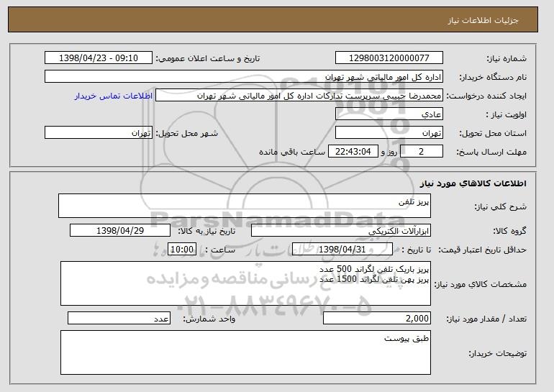Click the label نام دستگاه خریدار
Viewport: 554px width, 392px height.
pyautogui.click(x=493, y=77)
